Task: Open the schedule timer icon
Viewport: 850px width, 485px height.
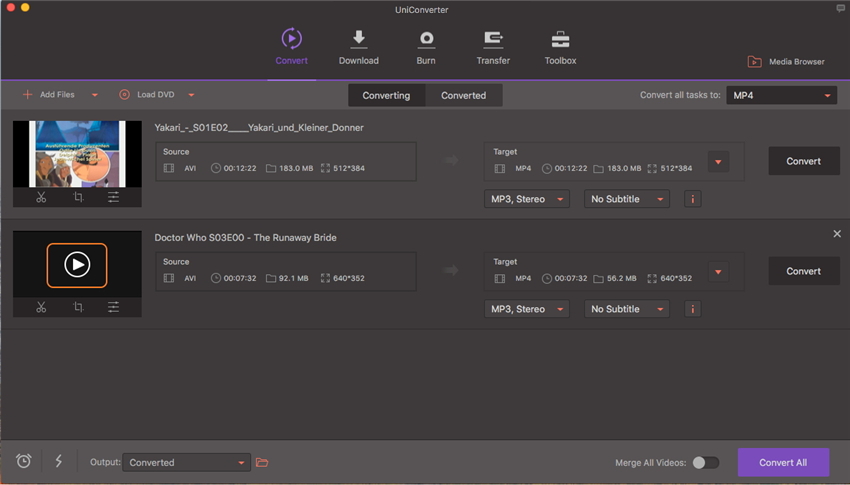Action: point(23,461)
